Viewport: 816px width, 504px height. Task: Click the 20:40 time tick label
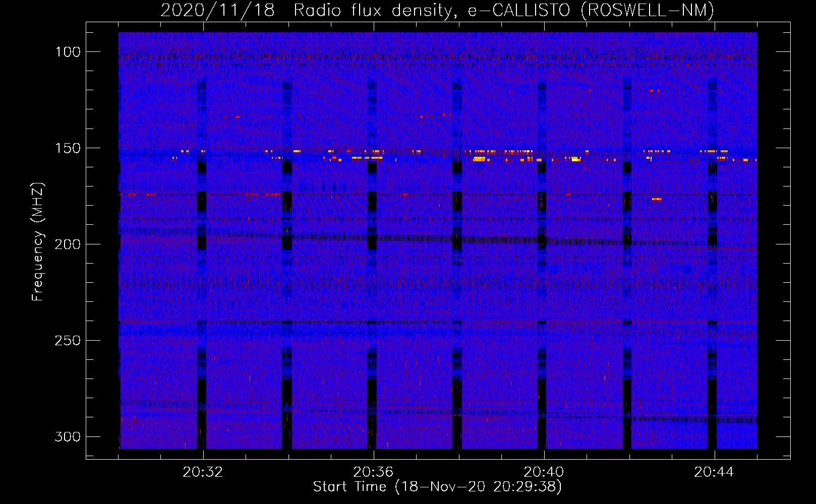point(544,472)
